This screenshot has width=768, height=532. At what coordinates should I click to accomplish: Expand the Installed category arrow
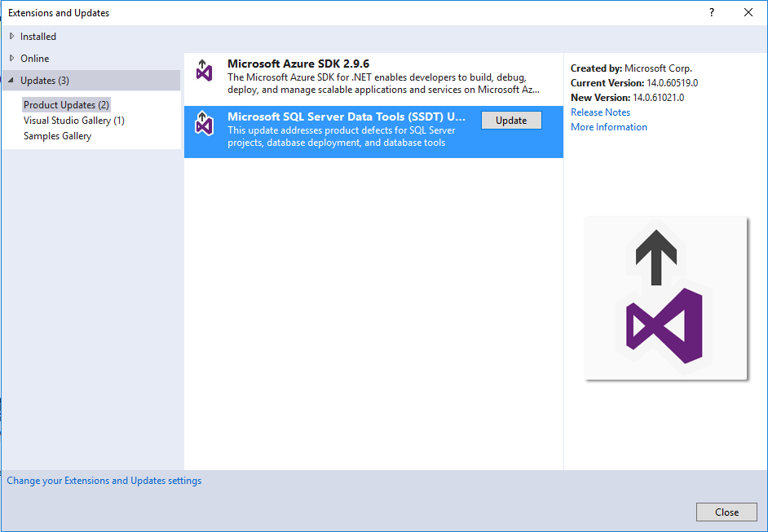(x=11, y=36)
